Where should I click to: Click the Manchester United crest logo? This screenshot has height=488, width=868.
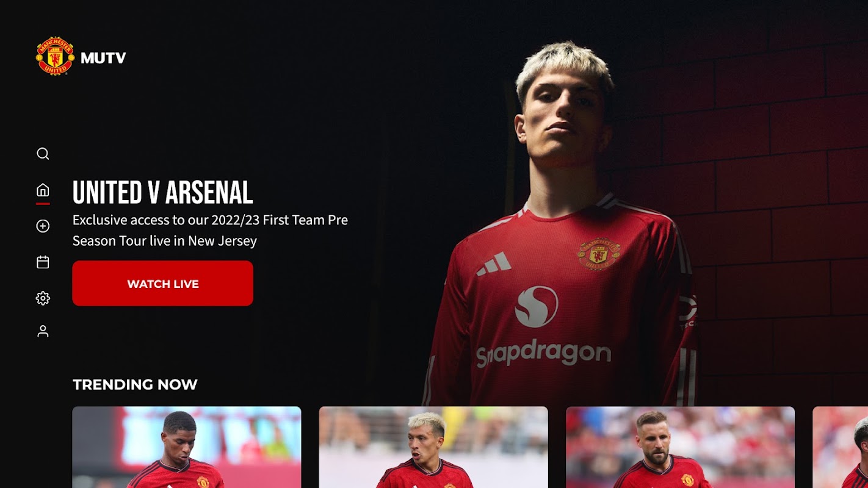point(55,56)
